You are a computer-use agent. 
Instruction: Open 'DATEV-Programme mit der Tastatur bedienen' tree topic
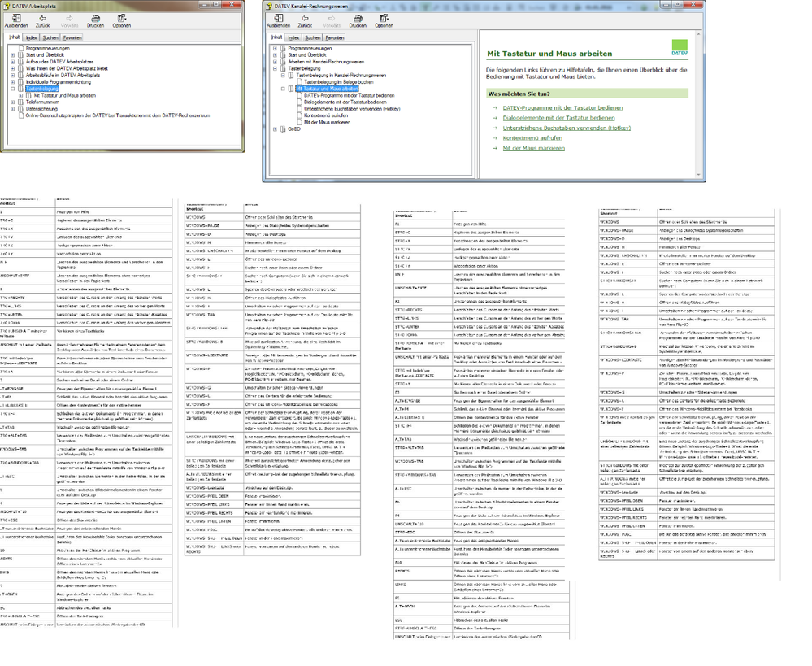pos(349,95)
